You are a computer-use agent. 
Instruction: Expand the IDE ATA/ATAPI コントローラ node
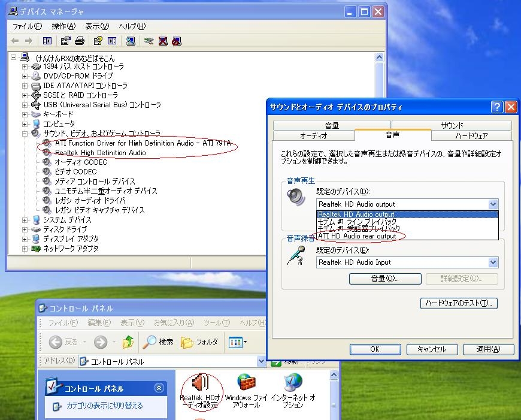[x=25, y=86]
